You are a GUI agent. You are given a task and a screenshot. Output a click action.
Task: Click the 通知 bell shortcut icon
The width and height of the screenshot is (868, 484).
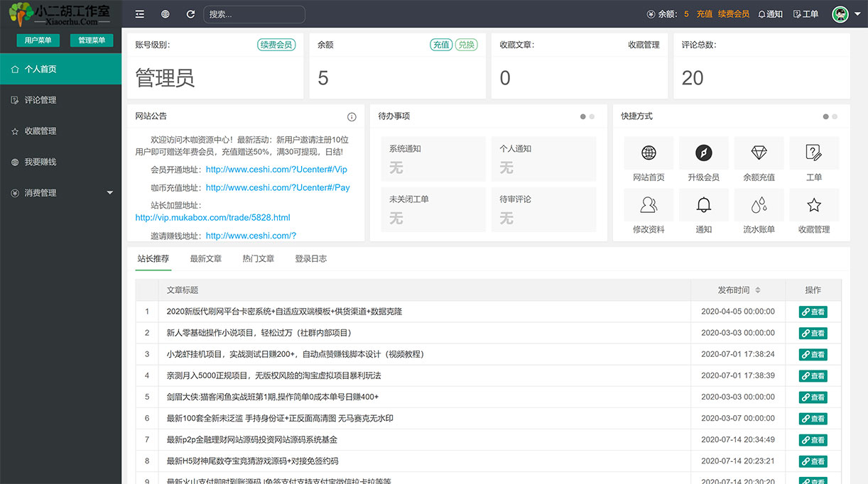[x=703, y=204]
